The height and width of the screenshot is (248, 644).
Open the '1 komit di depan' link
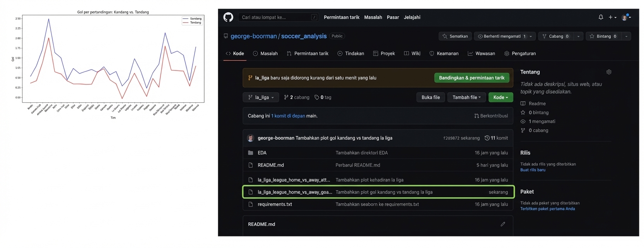(x=288, y=116)
